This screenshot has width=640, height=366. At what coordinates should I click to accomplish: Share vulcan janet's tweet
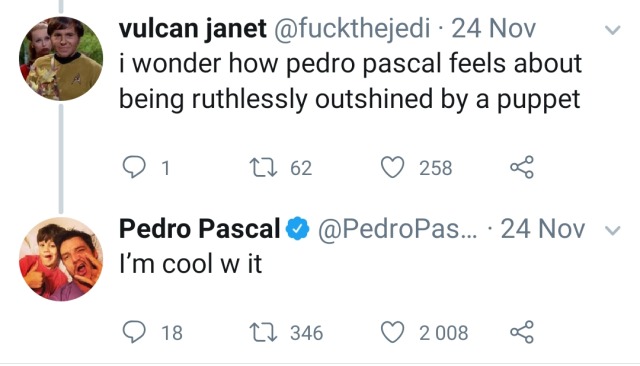click(x=522, y=167)
